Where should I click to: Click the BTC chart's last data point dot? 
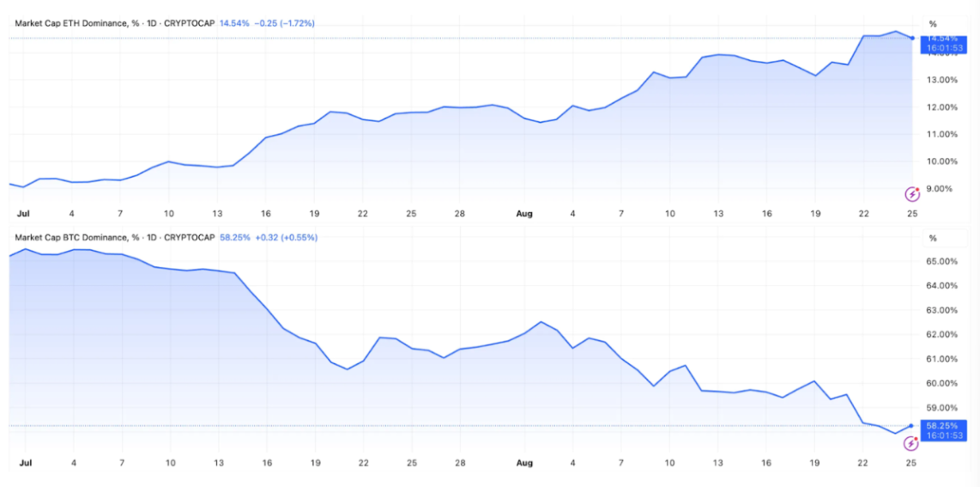(x=911, y=425)
